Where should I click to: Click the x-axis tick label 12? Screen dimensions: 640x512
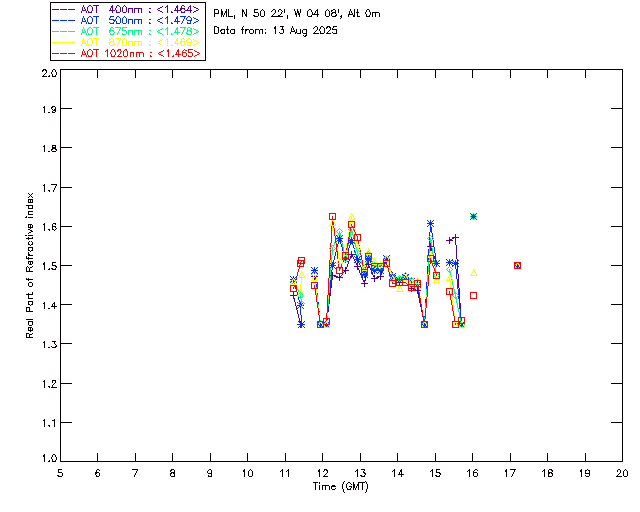323,473
